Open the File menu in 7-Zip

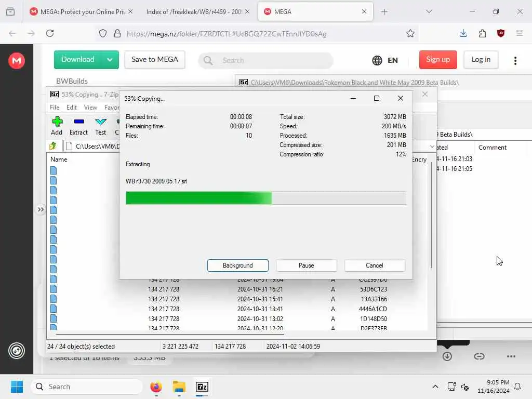click(x=55, y=108)
